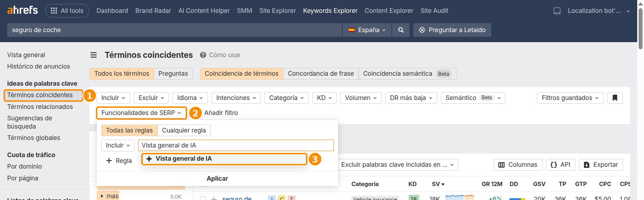Select Preguntas tab
The height and width of the screenshot is (200, 644).
(173, 74)
